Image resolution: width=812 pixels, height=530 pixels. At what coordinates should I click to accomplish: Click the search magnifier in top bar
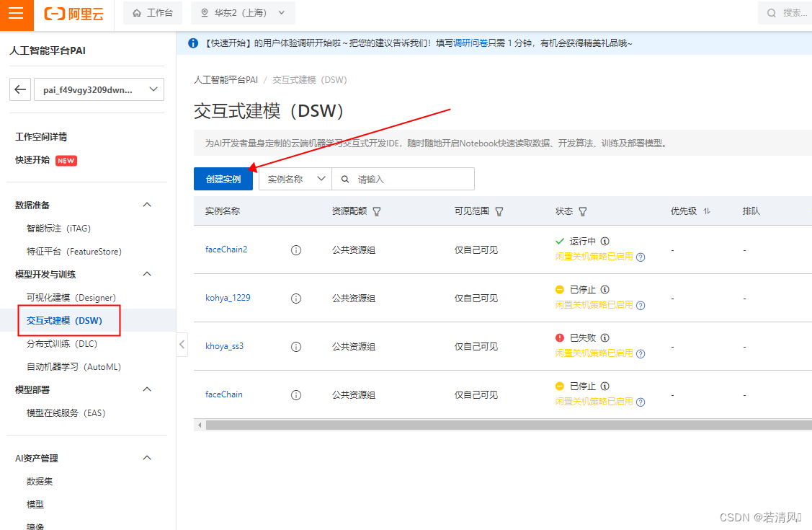pos(771,13)
